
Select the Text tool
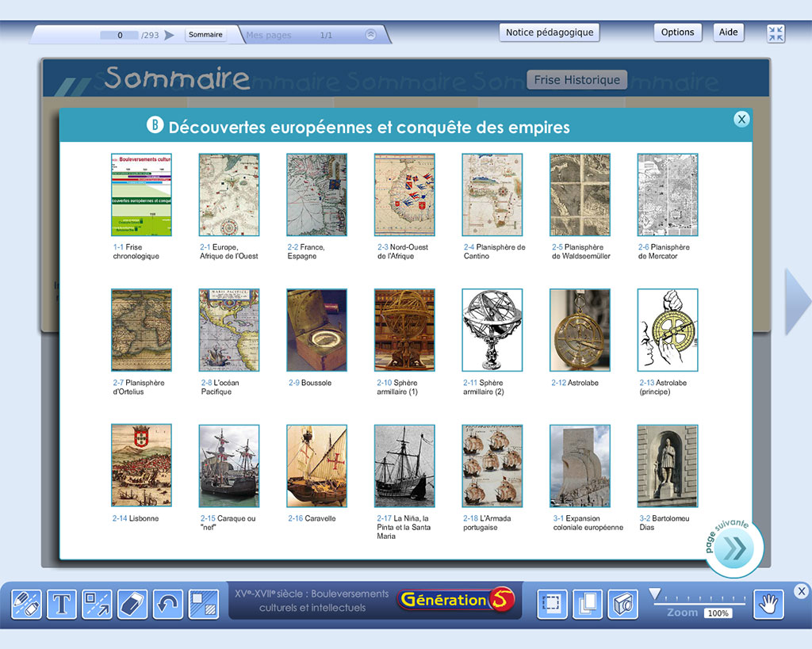[62, 605]
